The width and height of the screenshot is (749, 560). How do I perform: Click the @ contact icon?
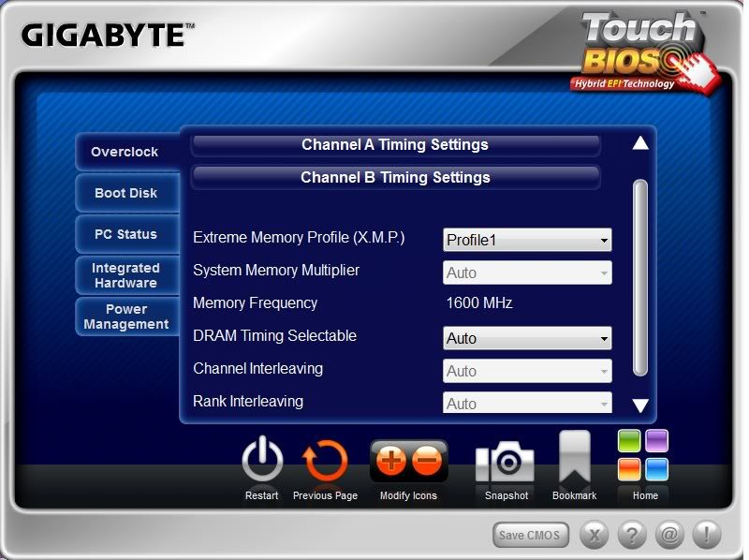click(x=668, y=536)
